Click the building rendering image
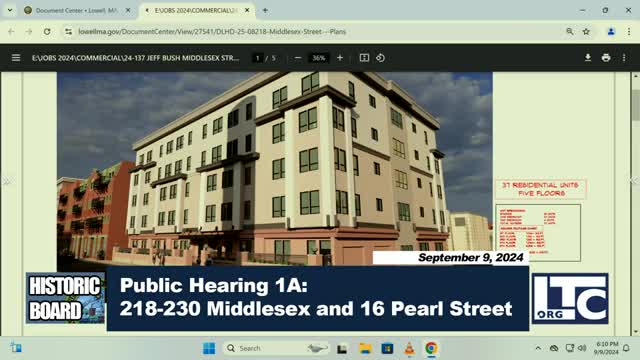The height and width of the screenshot is (360, 640). coord(275,169)
